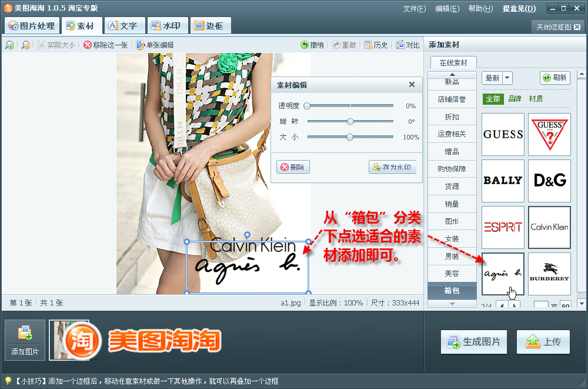Filter materials by 全部
The image size is (588, 389).
pyautogui.click(x=493, y=99)
